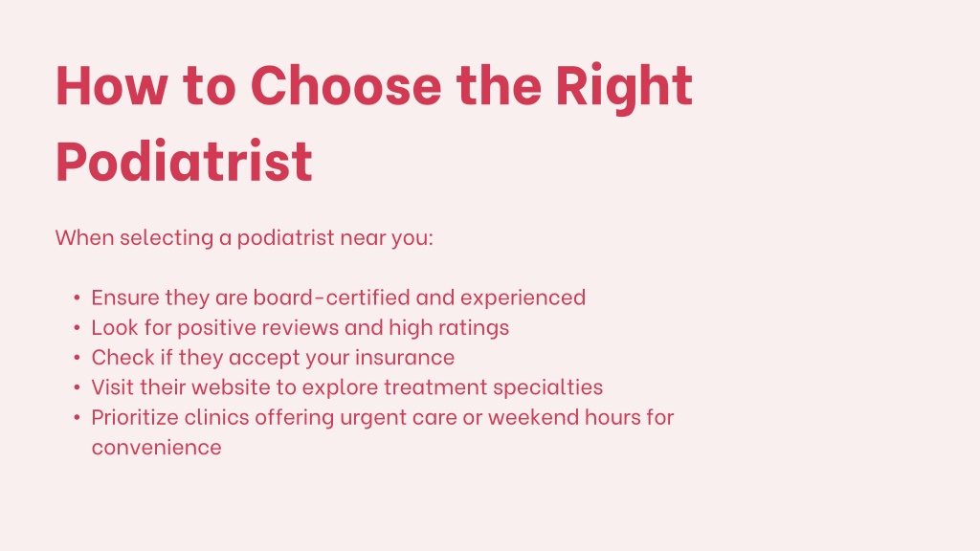Click the bullet dot before 'Ensure they are'
This screenshot has width=980, height=551.
[77, 298]
